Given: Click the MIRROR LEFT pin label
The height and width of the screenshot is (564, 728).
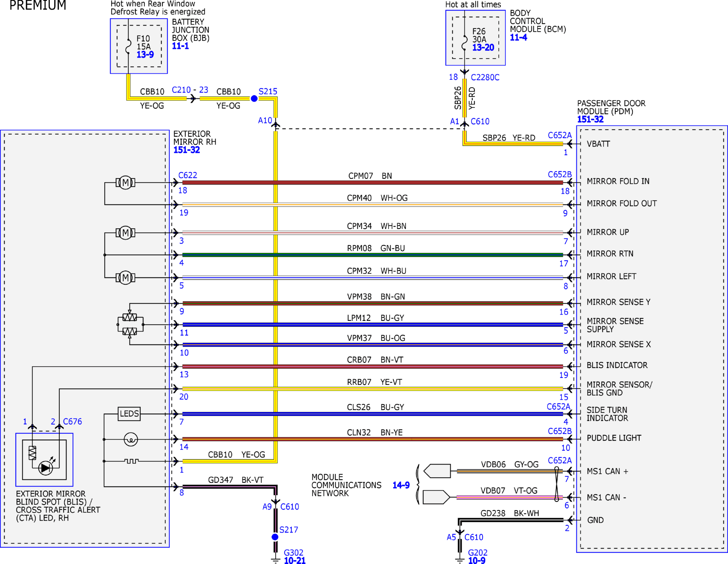Looking at the screenshot, I should point(611,276).
